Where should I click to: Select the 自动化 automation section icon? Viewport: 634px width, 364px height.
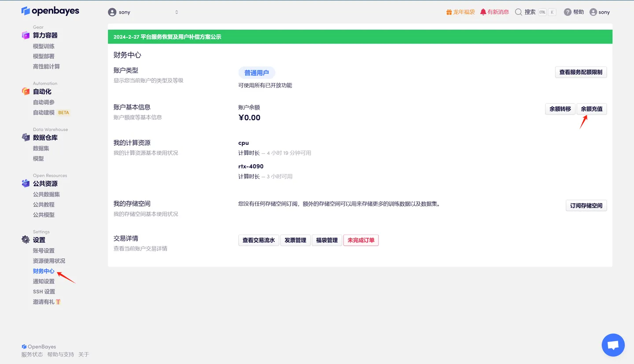[26, 91]
